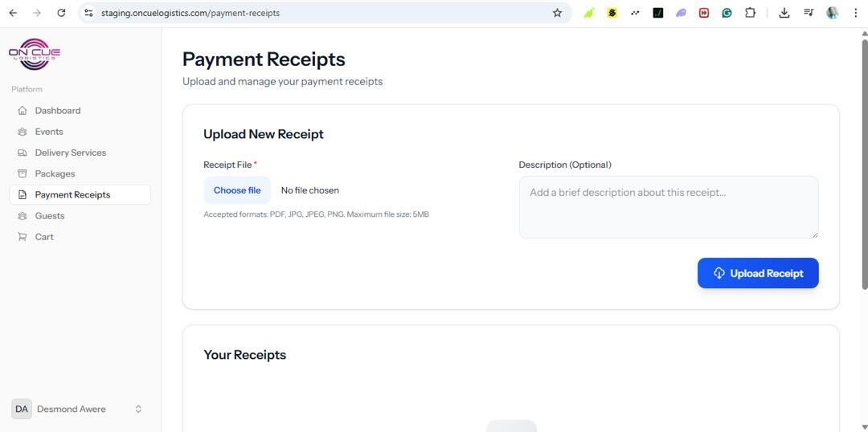The height and width of the screenshot is (432, 868).
Task: Click the Events sidebar icon
Action: point(23,132)
